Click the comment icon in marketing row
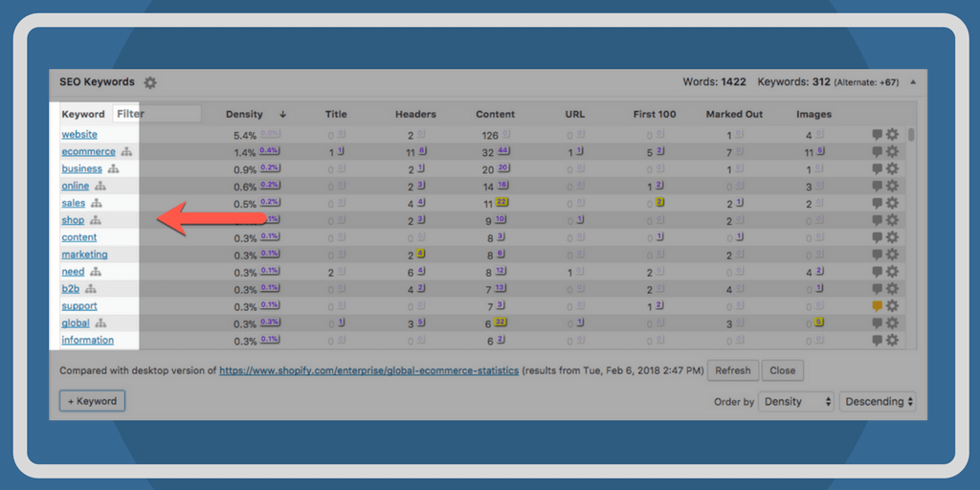This screenshot has height=490, width=980. (x=877, y=255)
